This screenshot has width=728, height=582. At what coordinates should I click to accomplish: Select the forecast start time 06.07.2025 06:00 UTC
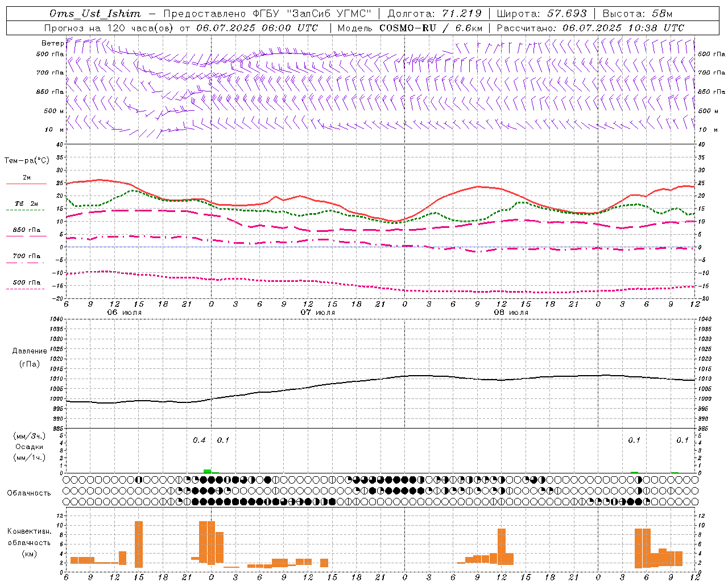257,28
